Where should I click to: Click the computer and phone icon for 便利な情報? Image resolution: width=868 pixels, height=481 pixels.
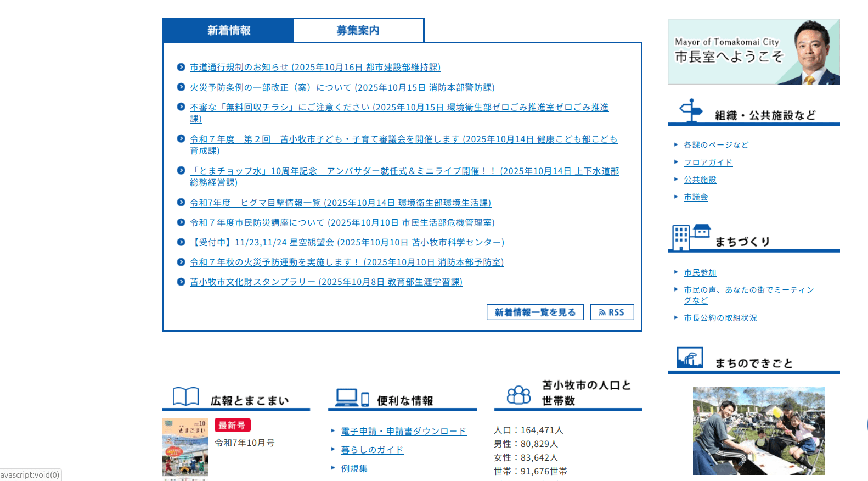coord(352,397)
